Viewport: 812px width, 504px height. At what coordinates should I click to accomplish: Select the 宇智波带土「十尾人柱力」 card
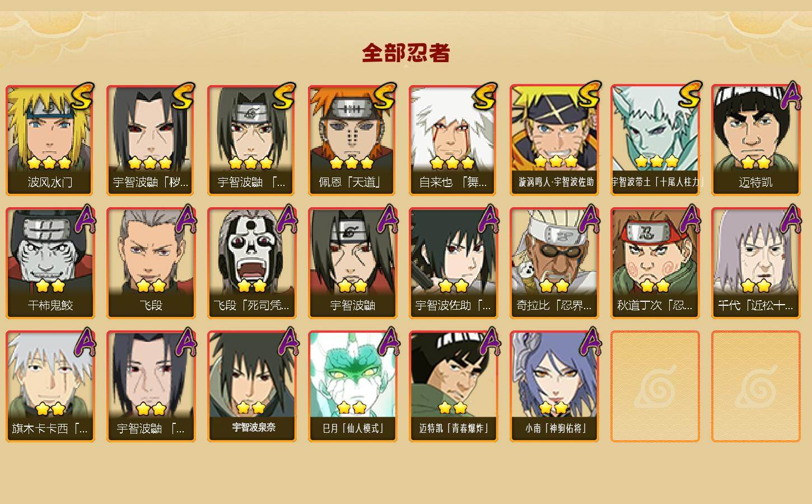[x=655, y=140]
